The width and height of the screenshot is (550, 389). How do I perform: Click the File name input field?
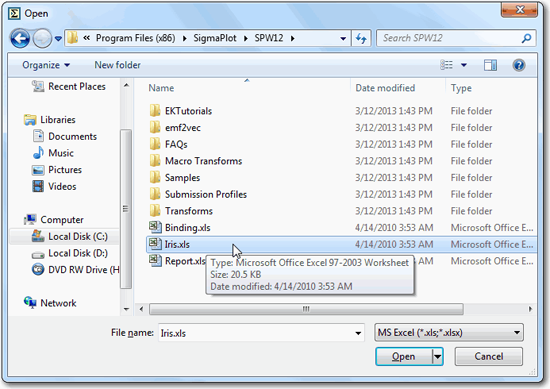tap(261, 333)
